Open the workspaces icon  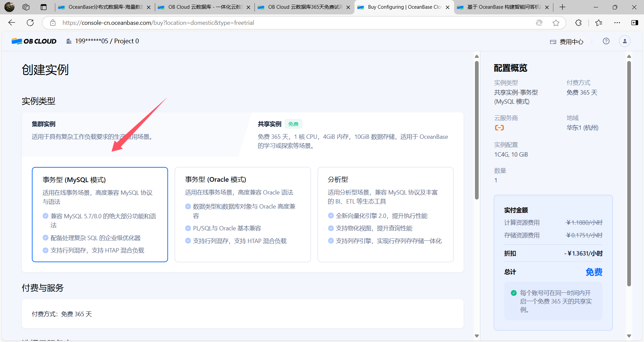(26, 7)
